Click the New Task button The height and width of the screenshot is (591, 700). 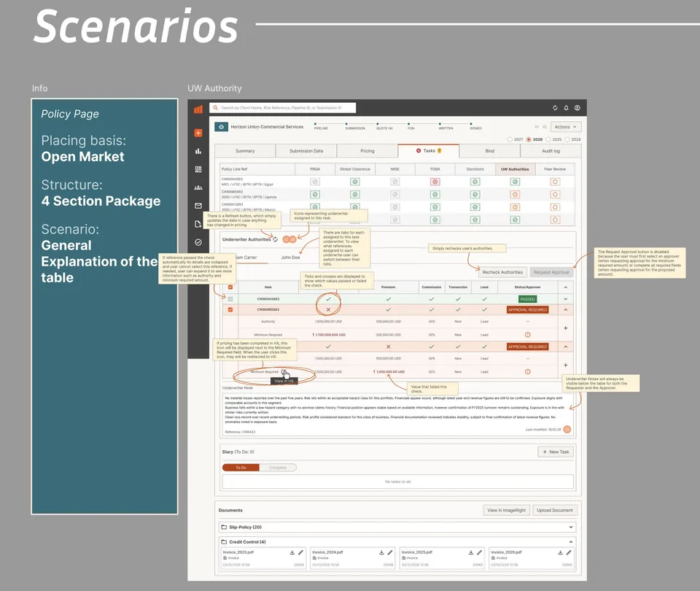pyautogui.click(x=556, y=452)
